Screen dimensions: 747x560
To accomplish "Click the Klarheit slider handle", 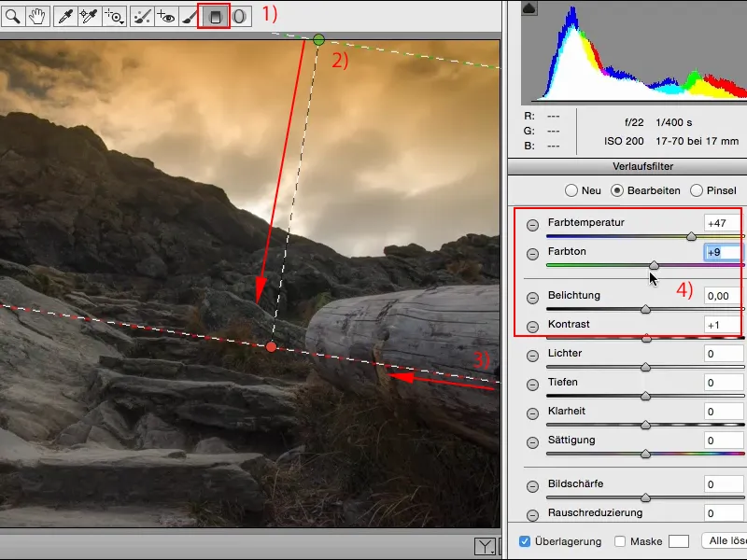I will point(645,425).
